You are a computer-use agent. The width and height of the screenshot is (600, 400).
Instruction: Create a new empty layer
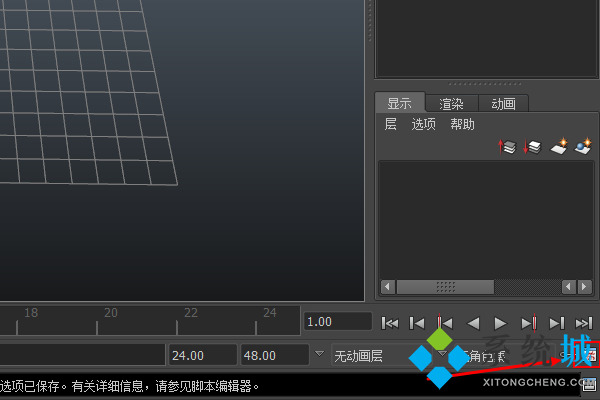(559, 148)
